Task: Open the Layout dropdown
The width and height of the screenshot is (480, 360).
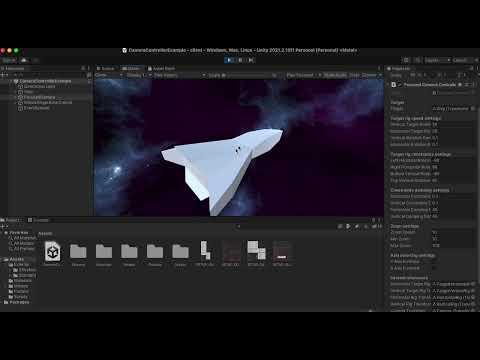Action: point(466,60)
